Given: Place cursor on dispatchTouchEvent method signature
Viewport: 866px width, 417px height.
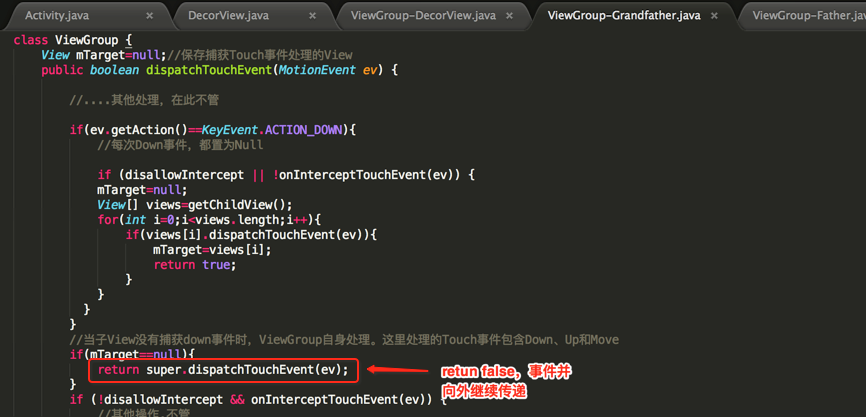Looking at the screenshot, I should 219,70.
